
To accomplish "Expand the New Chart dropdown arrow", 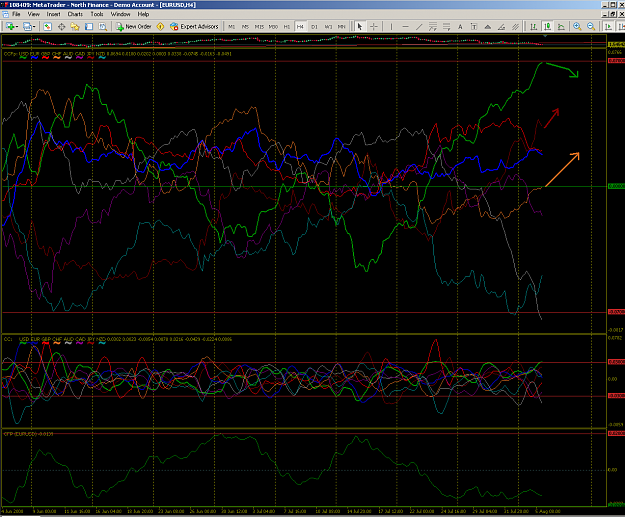I will pyautogui.click(x=17, y=27).
